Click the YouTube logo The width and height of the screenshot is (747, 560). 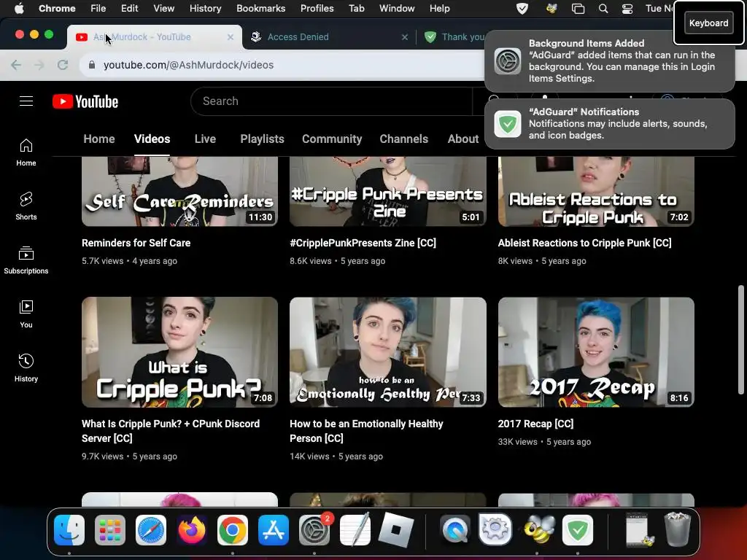click(85, 101)
